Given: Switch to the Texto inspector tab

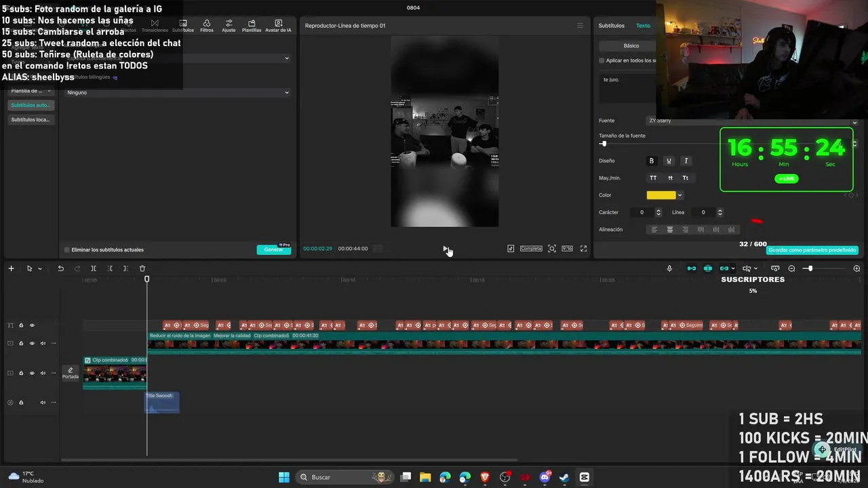Looking at the screenshot, I should pos(643,26).
